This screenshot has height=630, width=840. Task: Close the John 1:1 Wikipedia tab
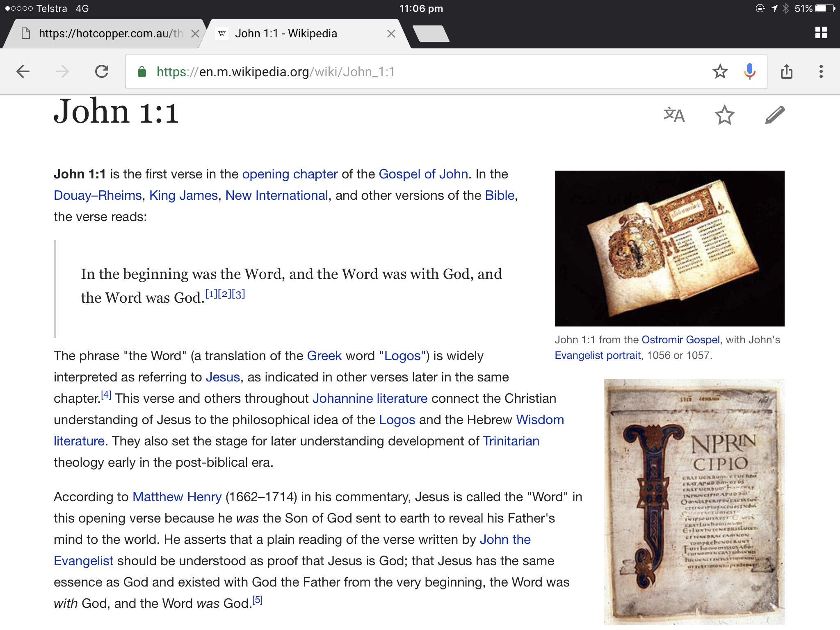click(391, 34)
